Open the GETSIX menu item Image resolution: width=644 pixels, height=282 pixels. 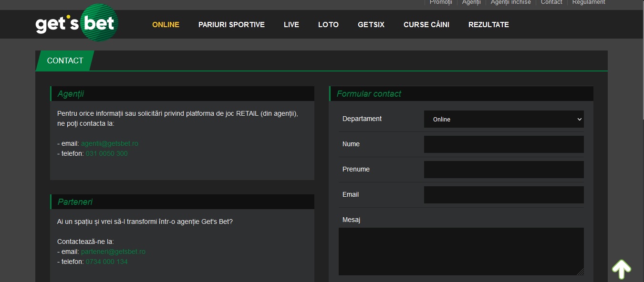point(371,25)
